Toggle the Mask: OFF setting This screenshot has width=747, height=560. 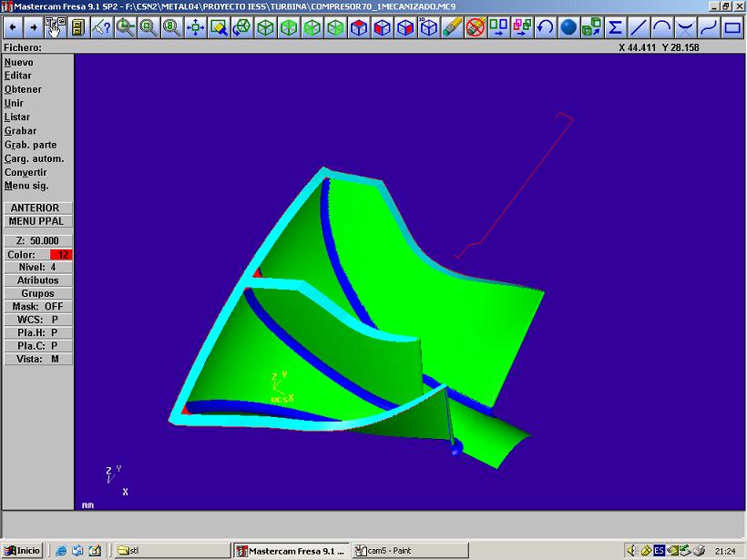pos(37,307)
